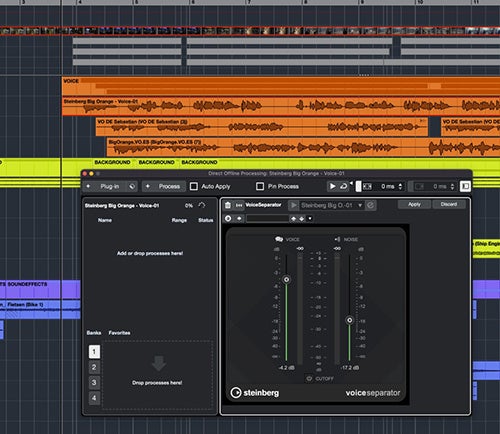Screen dimensions: 500x434
Task: Toggle the CUTOFF switch
Action: click(x=309, y=379)
